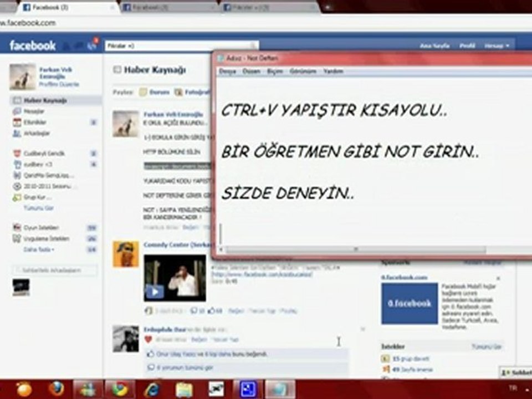This screenshot has width=532, height=399.
Task: Hide the bottom heart post with its X
Action: pyautogui.click(x=362, y=329)
